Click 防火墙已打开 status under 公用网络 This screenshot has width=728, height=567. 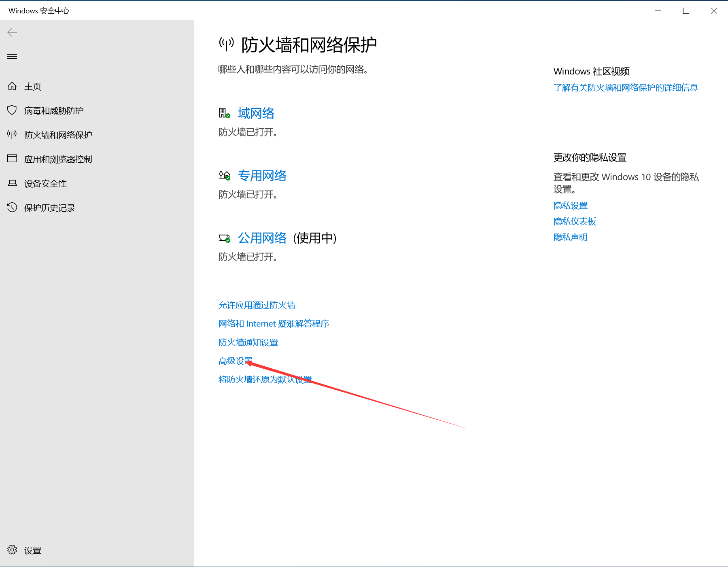click(x=248, y=257)
